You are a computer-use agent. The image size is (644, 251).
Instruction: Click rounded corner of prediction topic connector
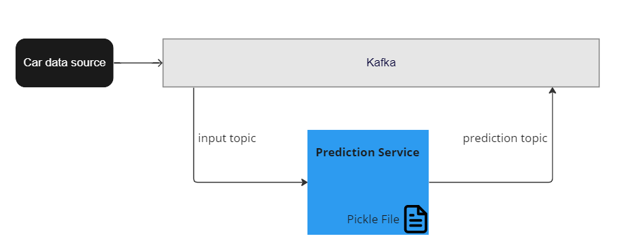coord(551,181)
